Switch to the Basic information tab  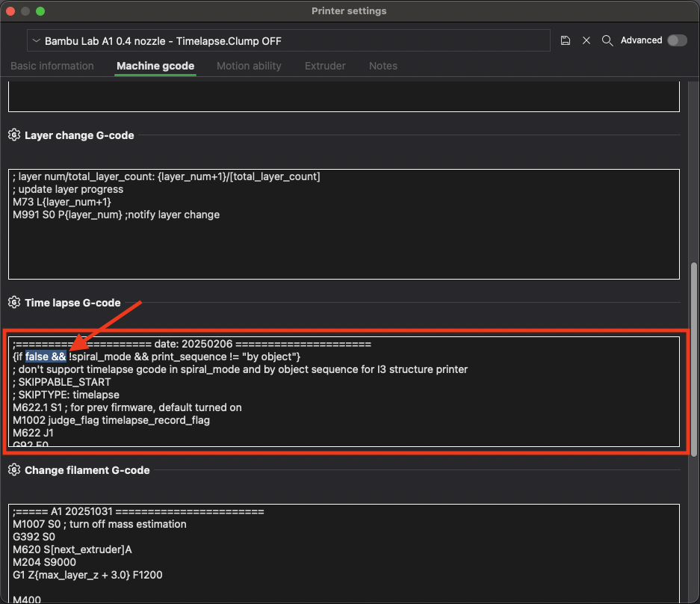[52, 66]
